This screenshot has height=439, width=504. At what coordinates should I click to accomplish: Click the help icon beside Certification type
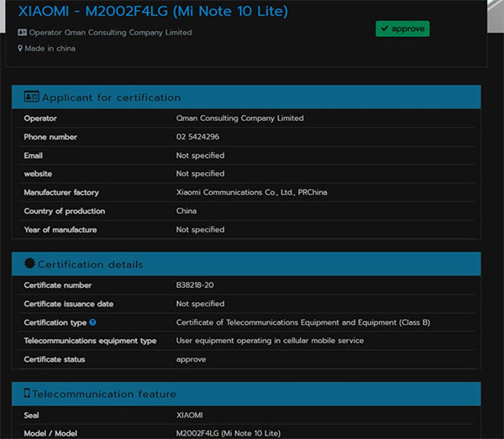coord(92,322)
